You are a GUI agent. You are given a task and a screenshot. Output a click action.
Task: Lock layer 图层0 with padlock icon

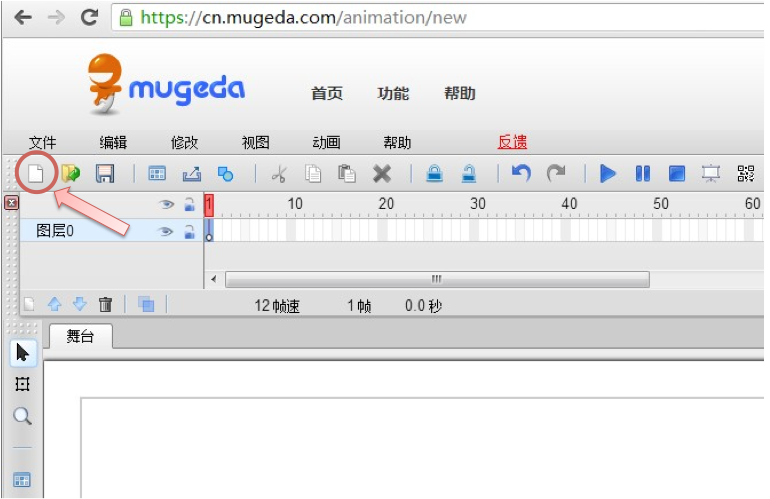pos(190,231)
